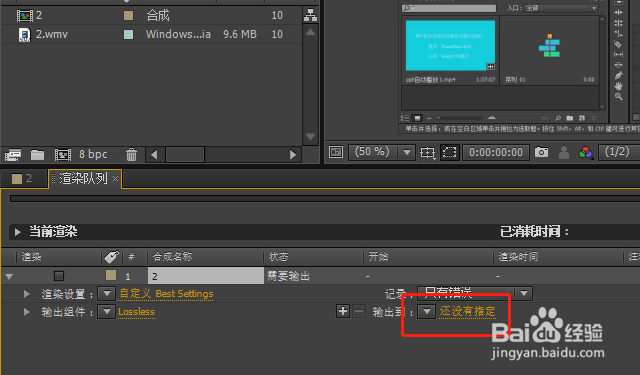640x375 pixels.
Task: Delete selected project item using trash icon
Action: click(131, 155)
